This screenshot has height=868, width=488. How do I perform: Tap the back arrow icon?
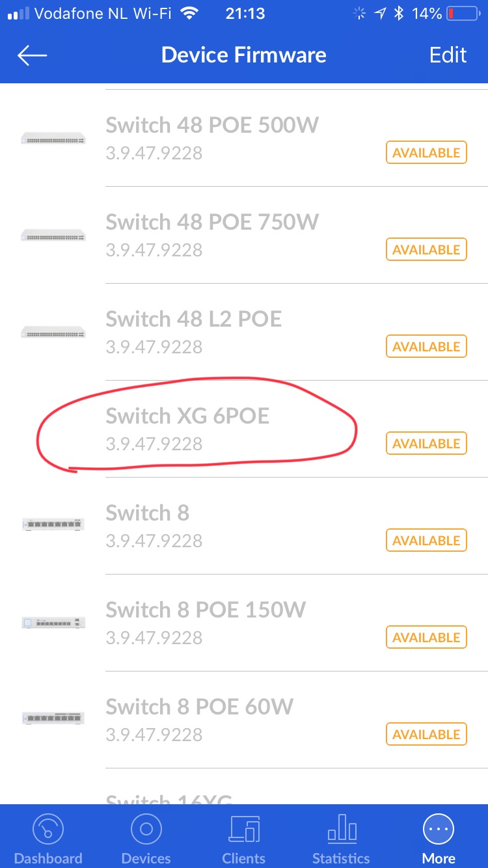[33, 55]
